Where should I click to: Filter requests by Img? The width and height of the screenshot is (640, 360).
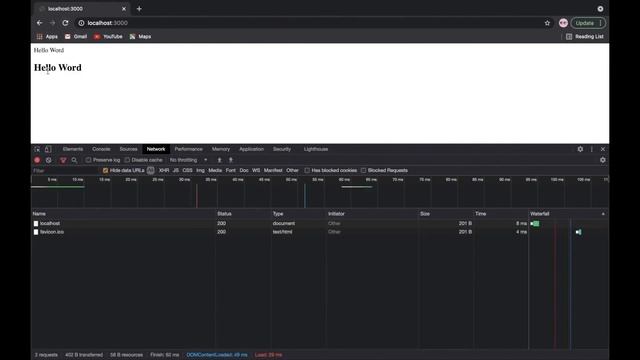click(200, 171)
